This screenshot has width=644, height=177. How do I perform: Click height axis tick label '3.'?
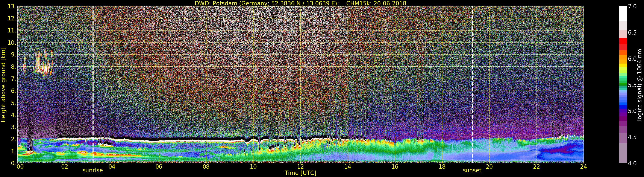click(x=14, y=127)
